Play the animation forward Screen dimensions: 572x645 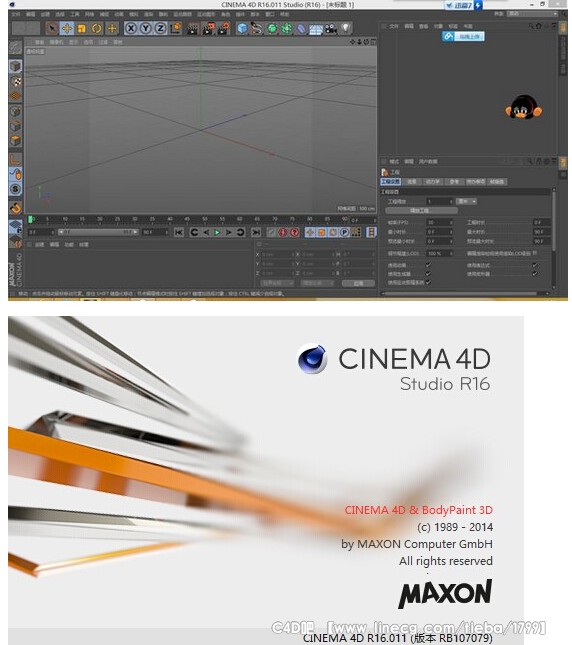(217, 232)
